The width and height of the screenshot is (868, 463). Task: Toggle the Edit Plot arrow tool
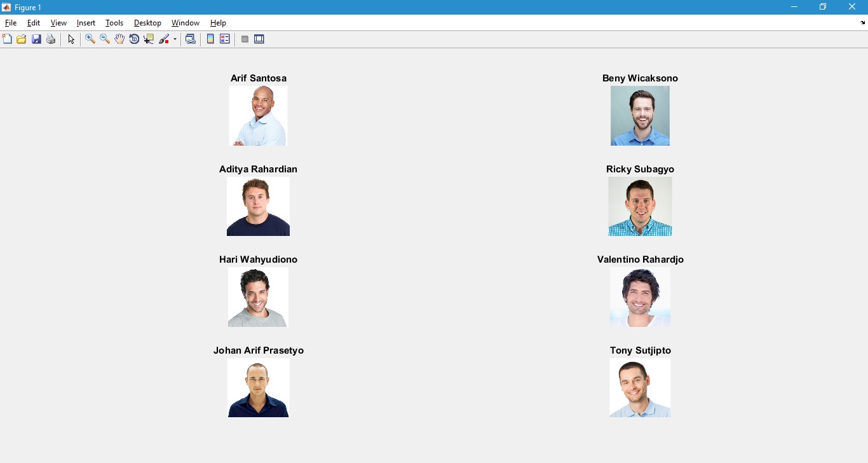point(71,39)
